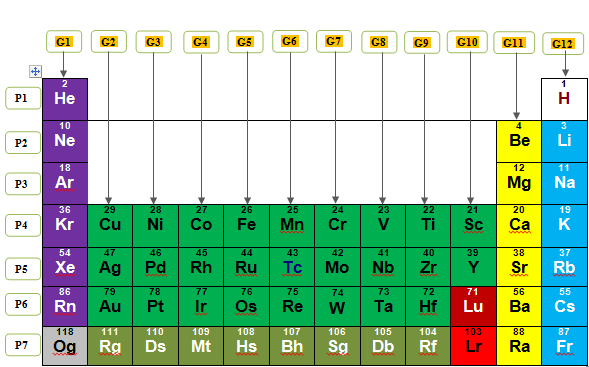589x367 pixels.
Task: Click the Fe iron cell
Action: 246,226
